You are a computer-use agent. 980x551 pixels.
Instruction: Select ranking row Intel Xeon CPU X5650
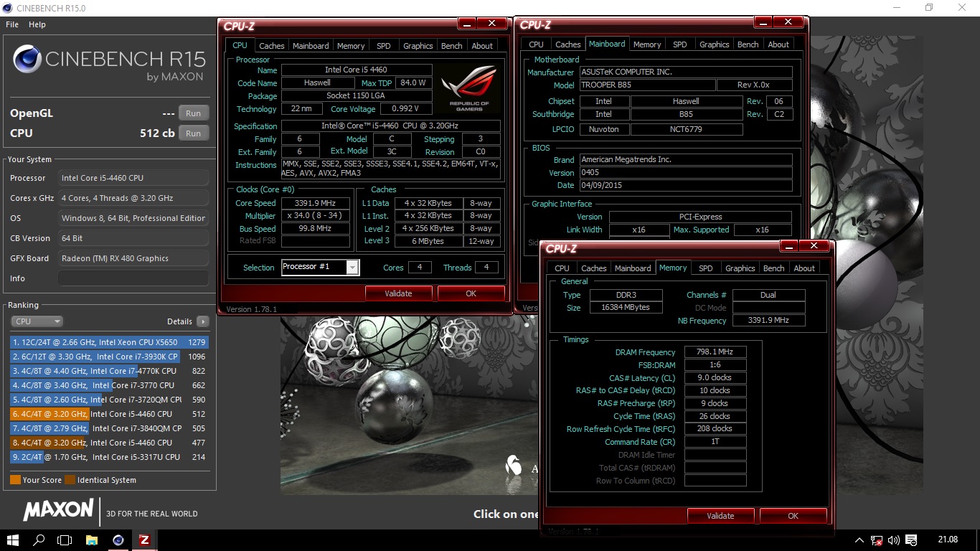tap(109, 342)
